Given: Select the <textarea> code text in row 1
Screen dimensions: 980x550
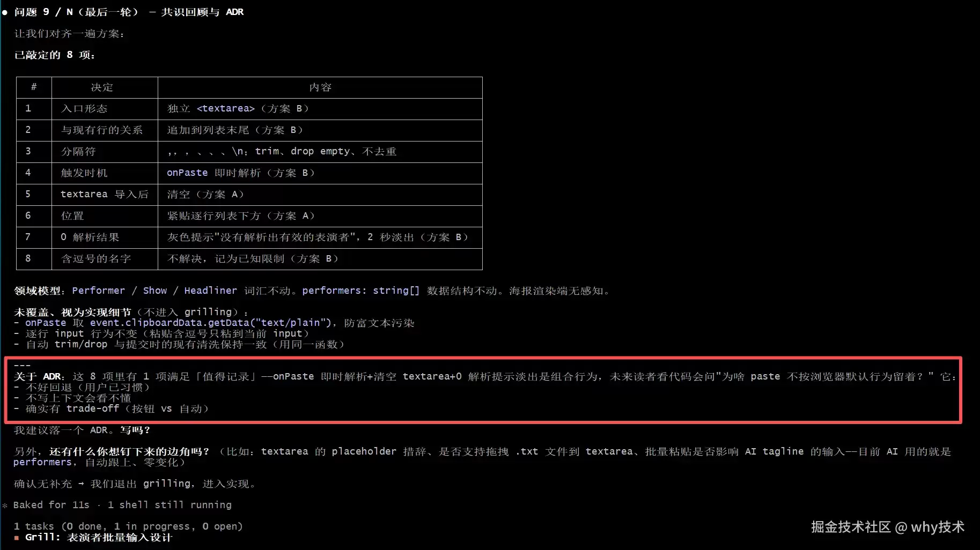Looking at the screenshot, I should [x=226, y=108].
